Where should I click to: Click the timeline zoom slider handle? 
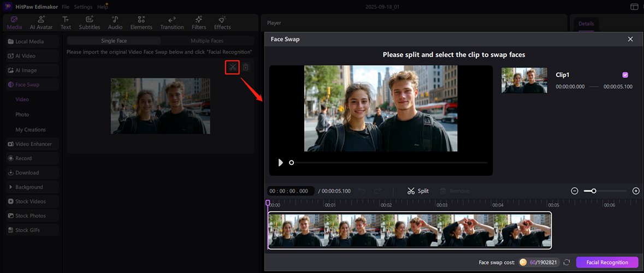click(x=593, y=191)
